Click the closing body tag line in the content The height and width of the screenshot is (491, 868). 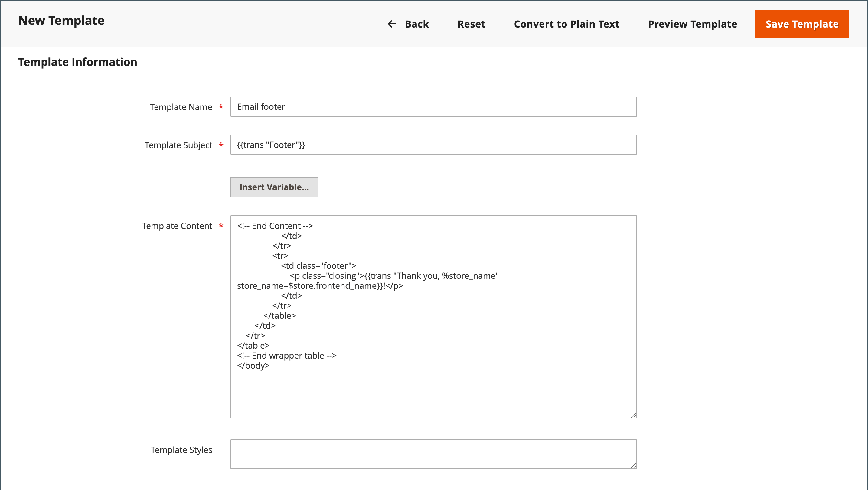(x=253, y=366)
